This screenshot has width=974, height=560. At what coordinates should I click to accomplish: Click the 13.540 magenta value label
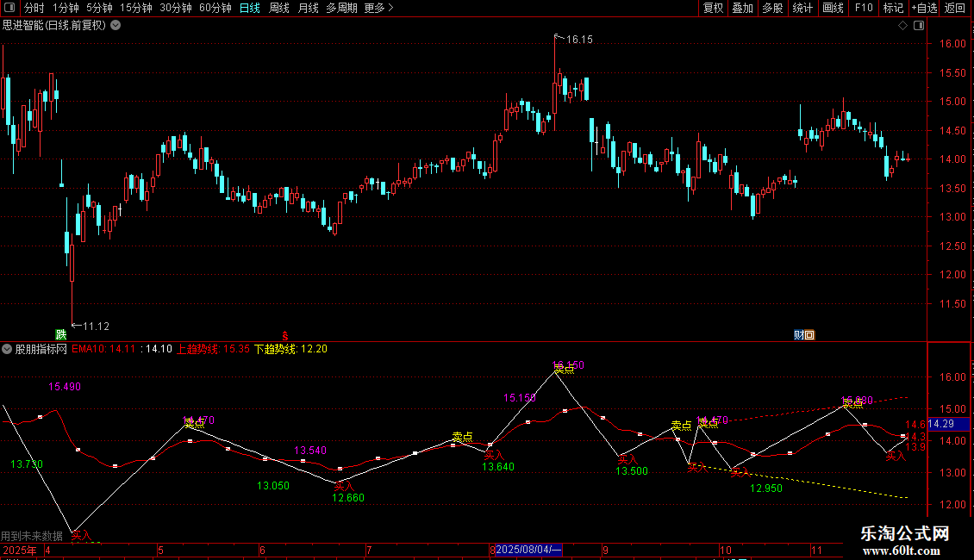310,451
